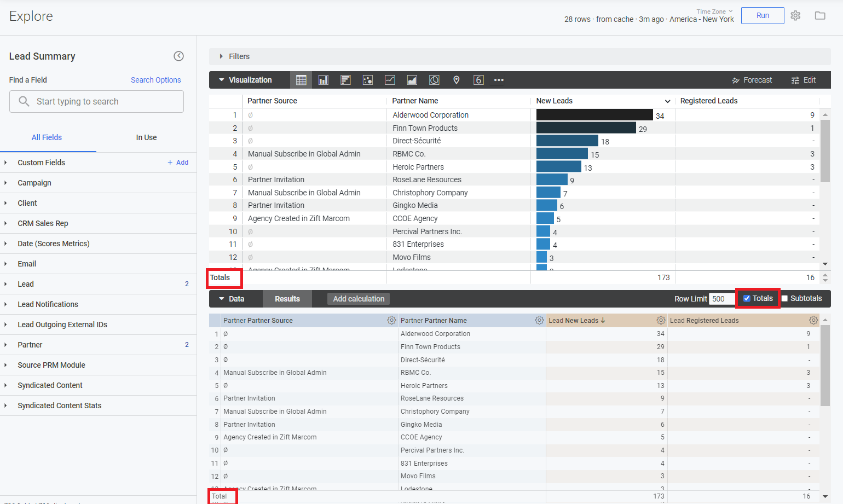The height and width of the screenshot is (504, 843).
Task: Click Registered Leads column header
Action: point(709,101)
